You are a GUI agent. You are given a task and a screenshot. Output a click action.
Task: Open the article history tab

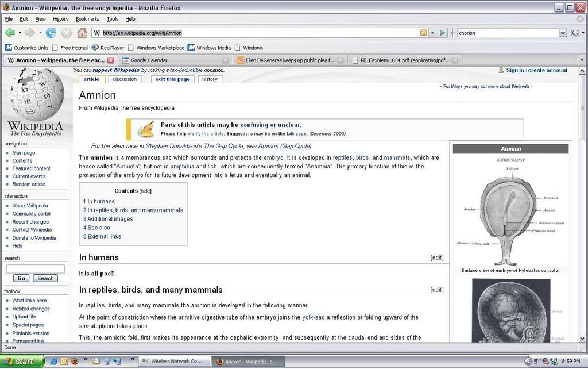210,79
